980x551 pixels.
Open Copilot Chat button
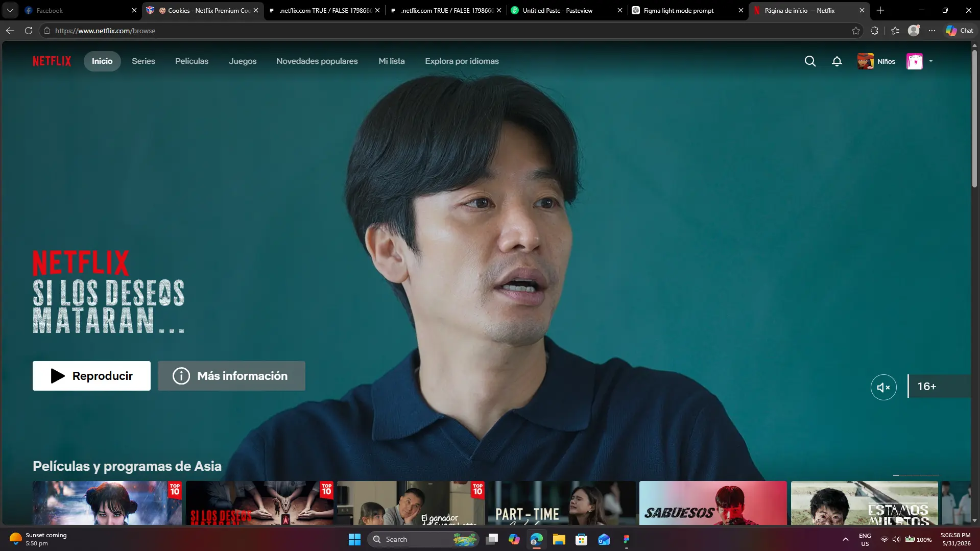click(x=960, y=31)
